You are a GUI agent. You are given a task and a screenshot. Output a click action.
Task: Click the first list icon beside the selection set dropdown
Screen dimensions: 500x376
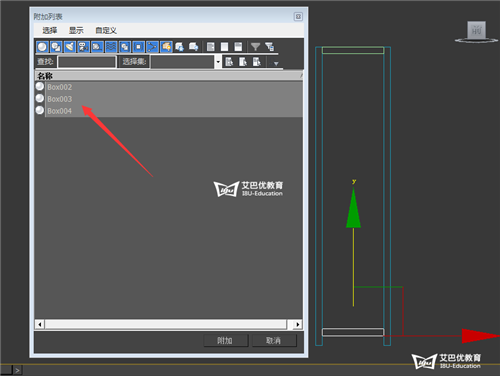point(229,62)
